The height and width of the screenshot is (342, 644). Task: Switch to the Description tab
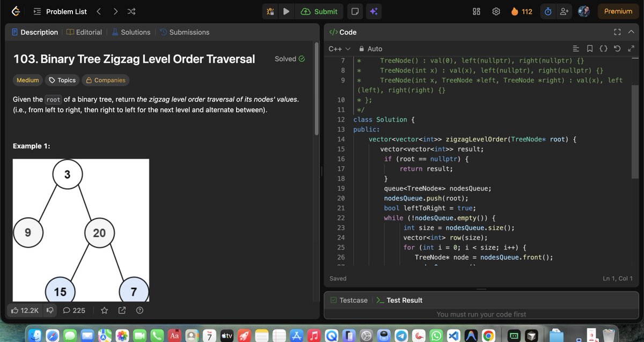click(35, 32)
